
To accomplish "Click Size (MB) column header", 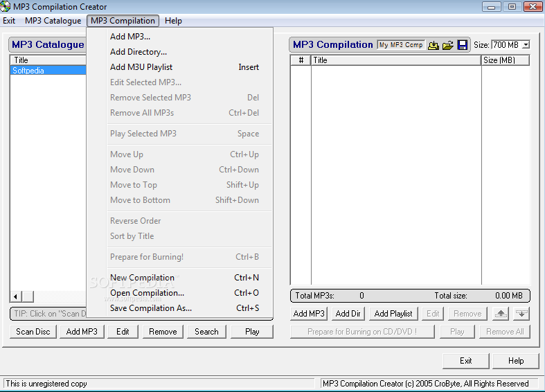I will click(x=506, y=60).
